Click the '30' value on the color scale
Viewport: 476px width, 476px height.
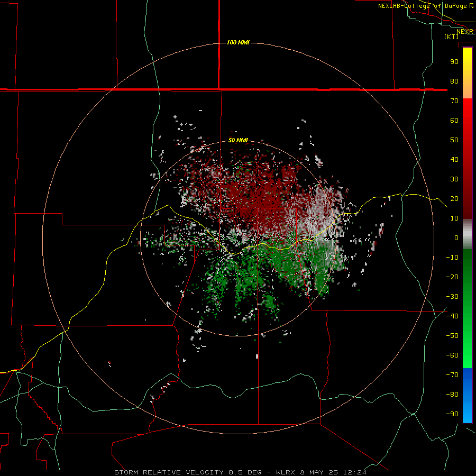[x=454, y=179]
